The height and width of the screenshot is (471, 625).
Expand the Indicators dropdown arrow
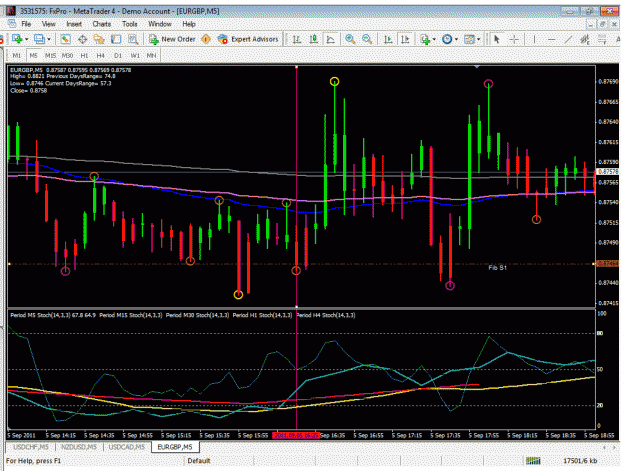(x=434, y=39)
